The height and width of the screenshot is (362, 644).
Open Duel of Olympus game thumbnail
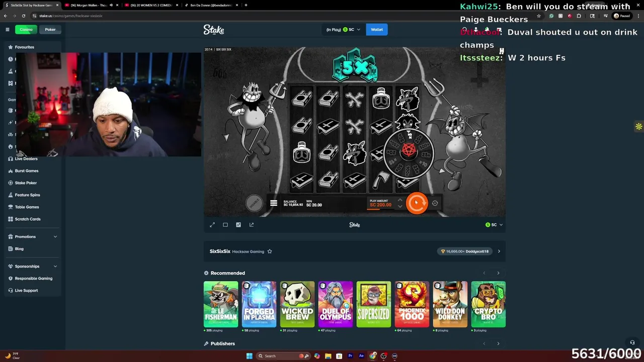[x=336, y=304]
